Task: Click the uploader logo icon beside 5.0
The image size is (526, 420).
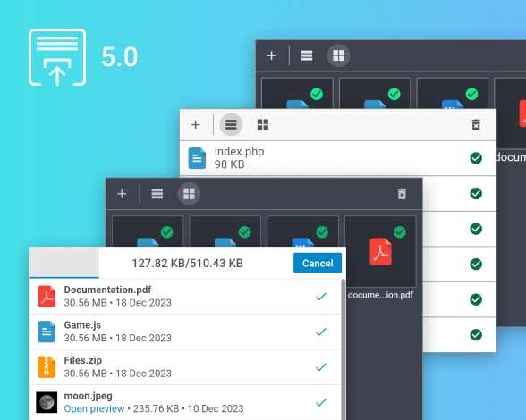Action: tap(57, 57)
